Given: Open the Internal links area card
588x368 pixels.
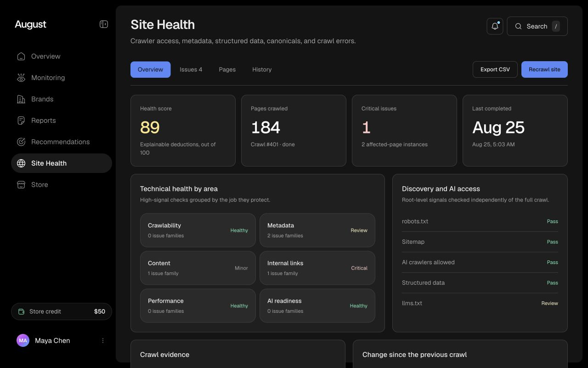Looking at the screenshot, I should pos(317,268).
